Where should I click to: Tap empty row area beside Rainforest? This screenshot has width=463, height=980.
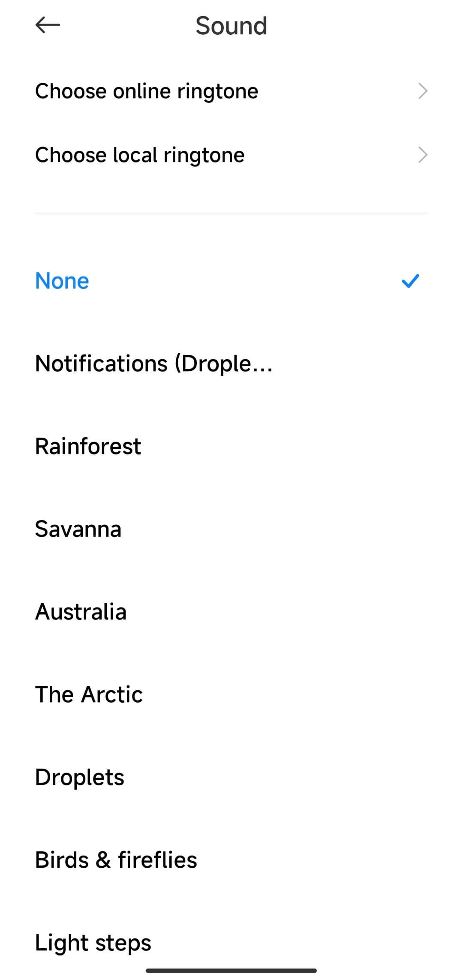click(x=300, y=446)
